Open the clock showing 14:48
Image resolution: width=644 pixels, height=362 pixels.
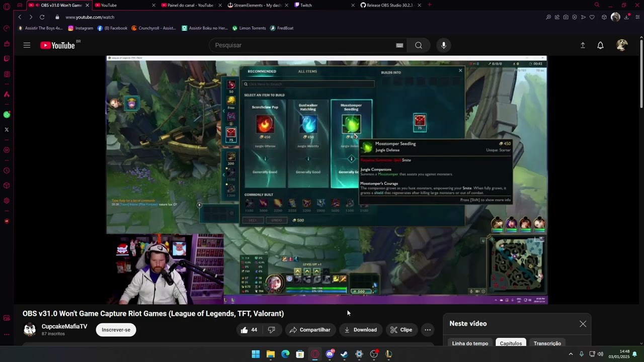click(619, 354)
